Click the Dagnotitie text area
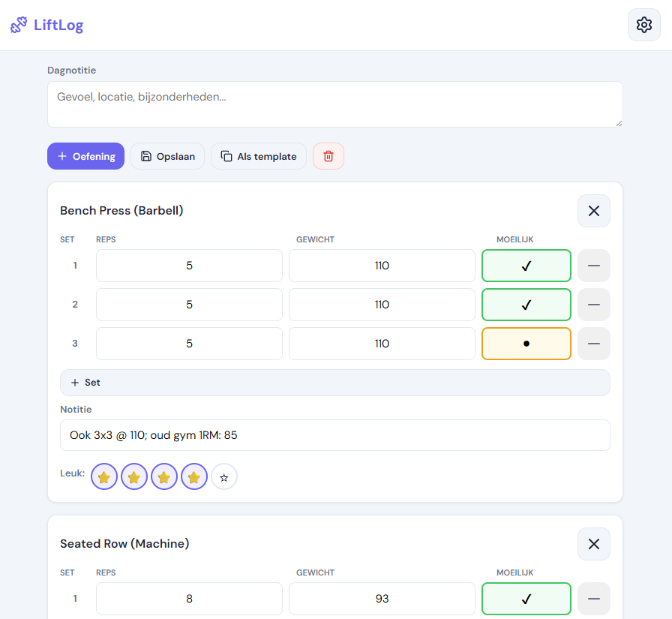 334,104
